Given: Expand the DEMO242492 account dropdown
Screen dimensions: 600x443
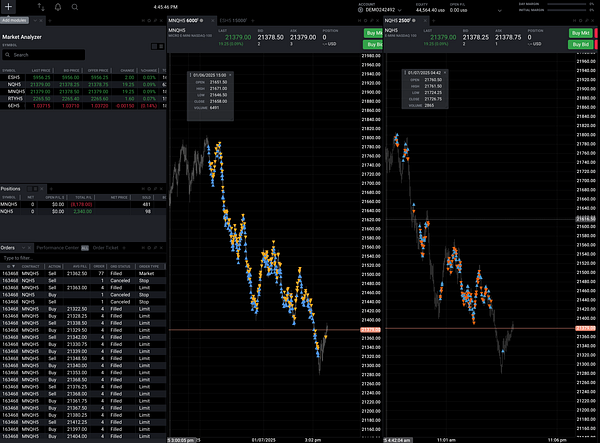Looking at the screenshot, I should [x=399, y=10].
